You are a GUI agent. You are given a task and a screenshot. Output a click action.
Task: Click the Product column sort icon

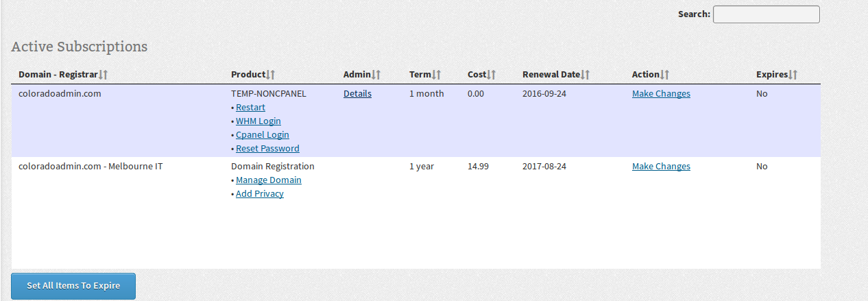point(270,75)
